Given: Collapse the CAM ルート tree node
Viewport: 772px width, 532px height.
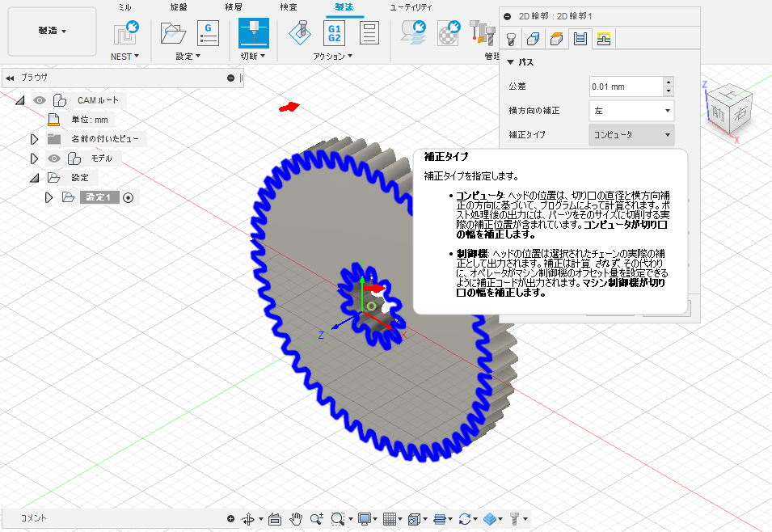Looking at the screenshot, I should (x=19, y=100).
